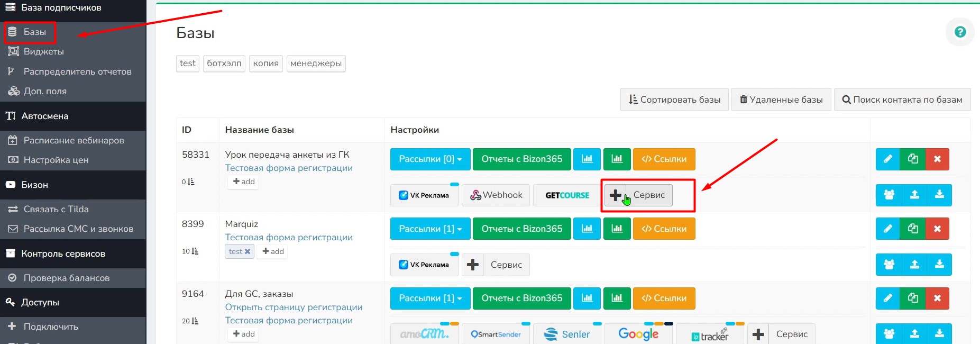980x344 pixels.
Task: Filter bases by ботхэлп tag
Action: pyautogui.click(x=224, y=63)
